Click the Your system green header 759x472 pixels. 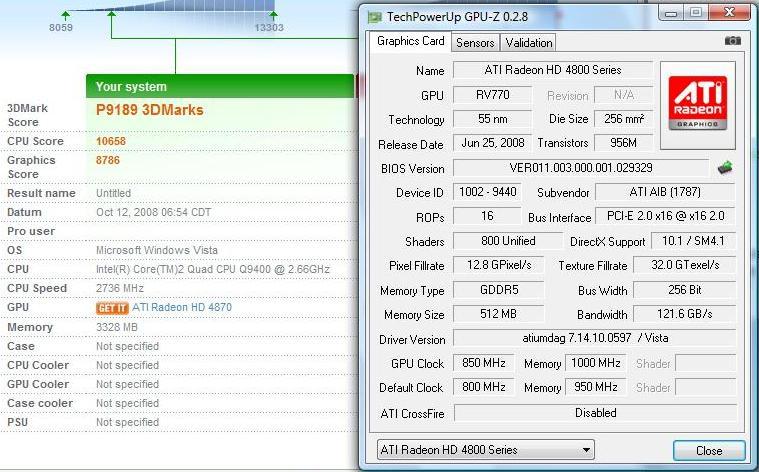pos(220,86)
